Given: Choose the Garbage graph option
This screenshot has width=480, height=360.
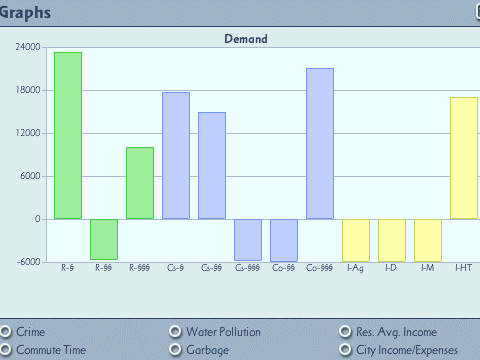Looking at the screenshot, I should 175,350.
